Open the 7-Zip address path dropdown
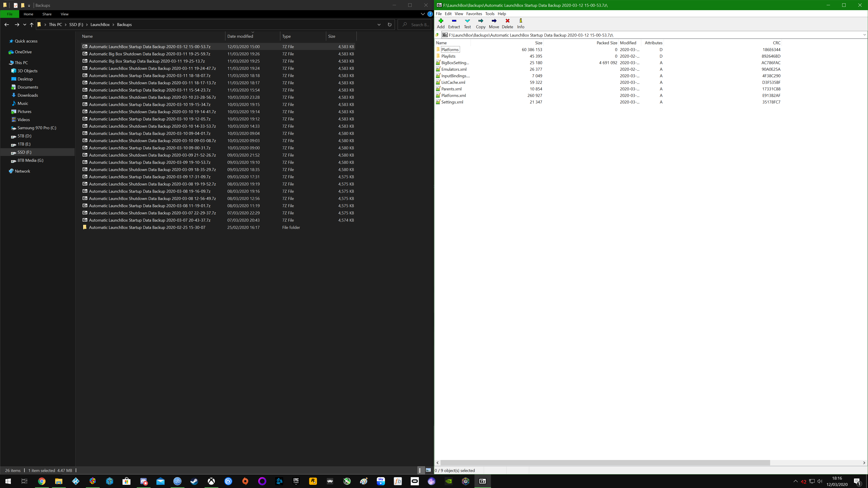The image size is (868, 488). click(864, 35)
